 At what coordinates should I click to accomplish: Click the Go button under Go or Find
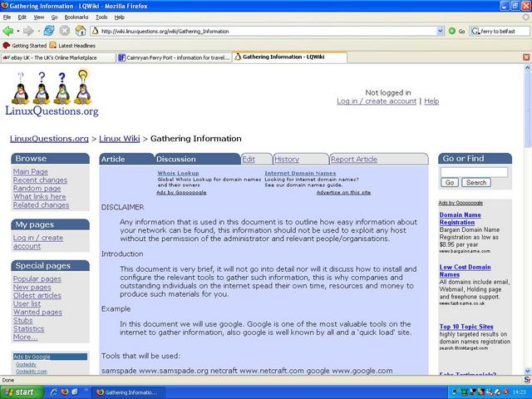click(x=450, y=183)
